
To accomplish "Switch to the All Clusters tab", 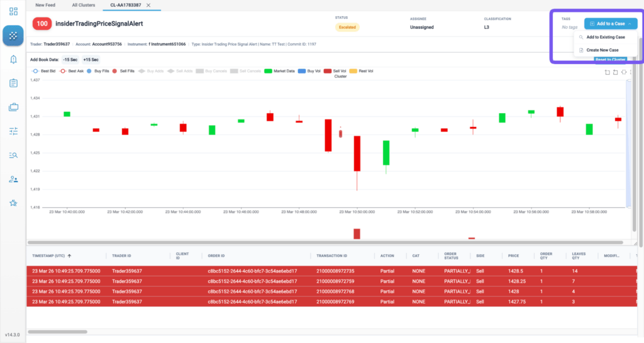I will (x=84, y=5).
